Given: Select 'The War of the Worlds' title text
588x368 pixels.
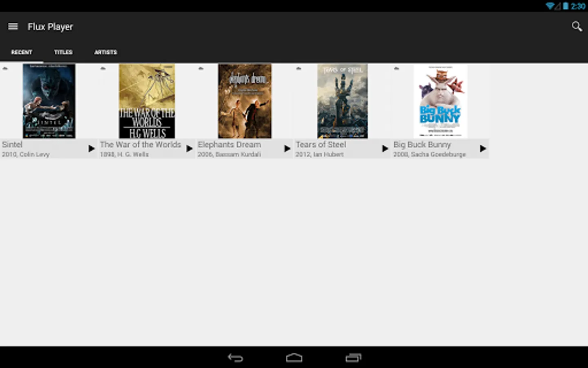Looking at the screenshot, I should click(x=140, y=144).
